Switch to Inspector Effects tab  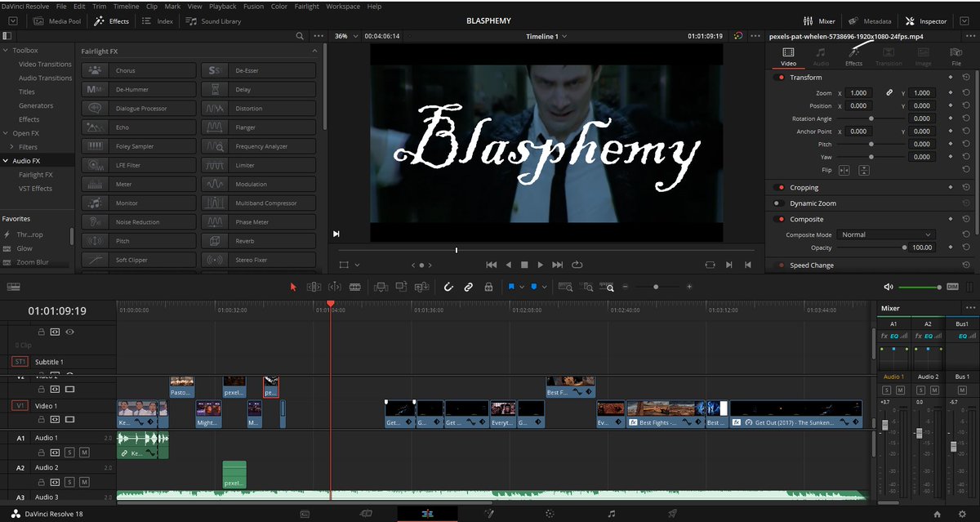click(x=853, y=56)
